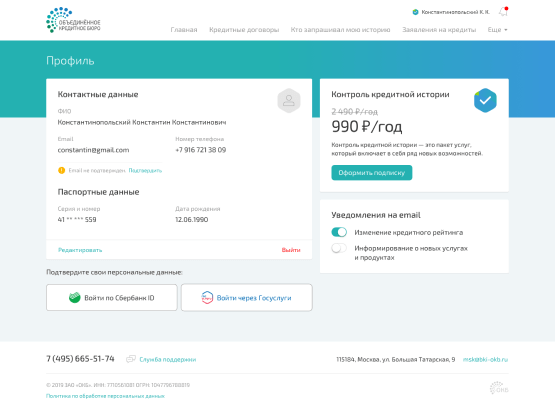555x411 pixels.
Task: Expand the Еще dropdown menu
Action: pyautogui.click(x=497, y=30)
